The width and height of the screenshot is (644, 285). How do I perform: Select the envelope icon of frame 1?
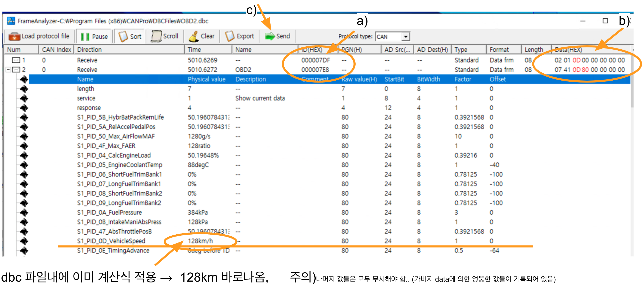16,60
